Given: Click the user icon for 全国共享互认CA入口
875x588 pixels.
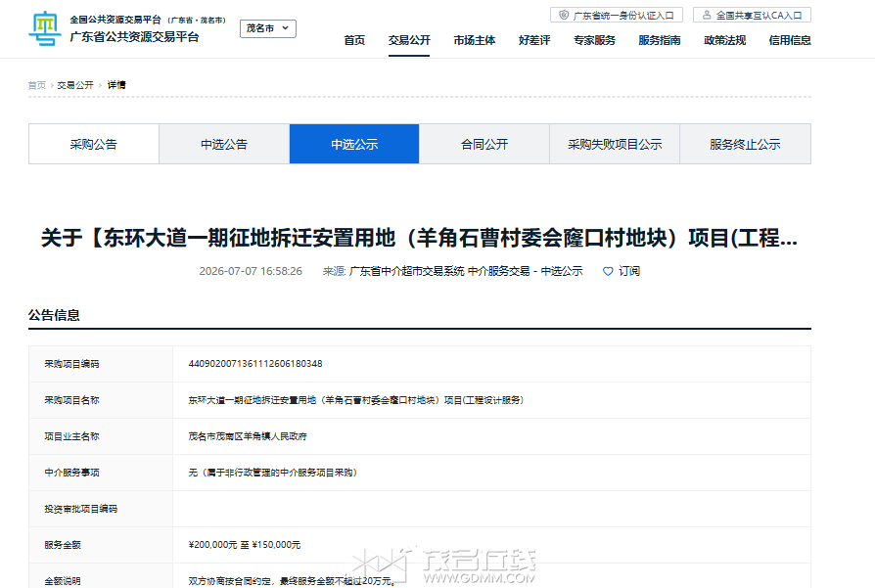Looking at the screenshot, I should coord(707,15).
